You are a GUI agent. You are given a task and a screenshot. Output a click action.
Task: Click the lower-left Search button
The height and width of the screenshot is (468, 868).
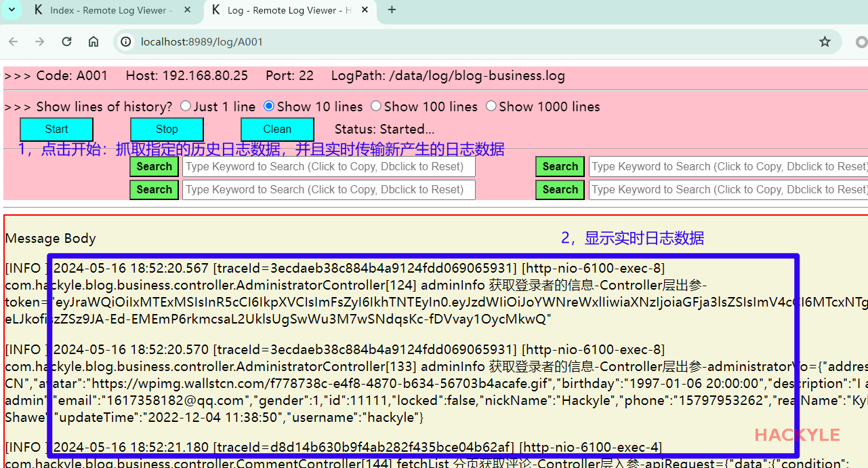(154, 190)
